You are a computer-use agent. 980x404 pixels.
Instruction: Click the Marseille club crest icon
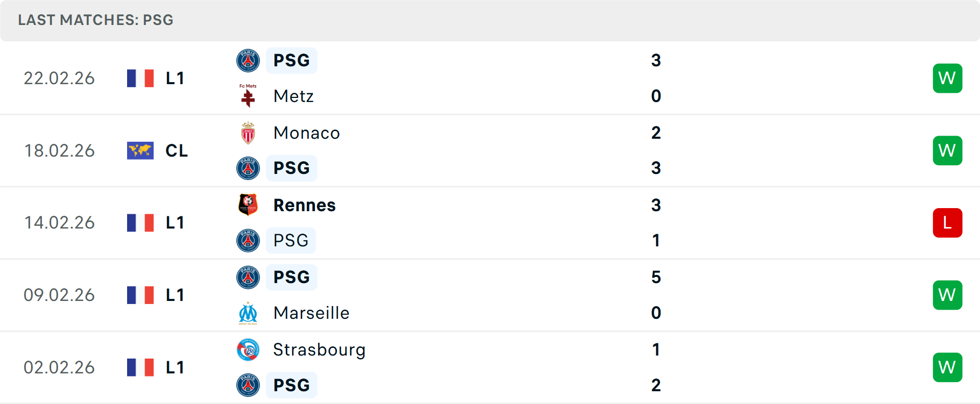[248, 313]
